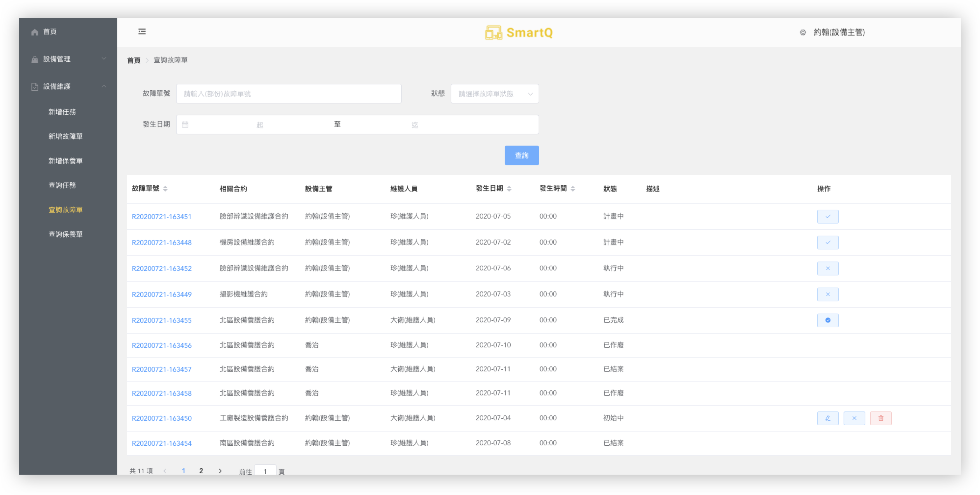The height and width of the screenshot is (495, 980).
Task: Click the 故障單號 text input field
Action: point(288,94)
